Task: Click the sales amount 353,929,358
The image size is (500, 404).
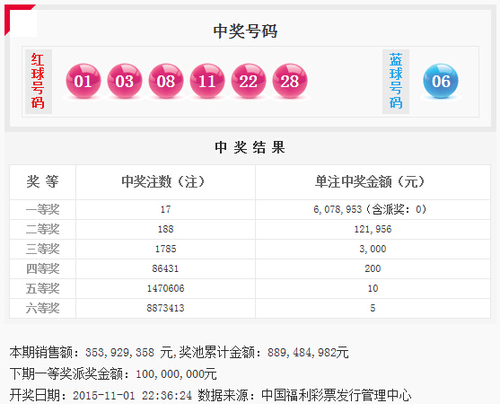Action: pos(120,352)
